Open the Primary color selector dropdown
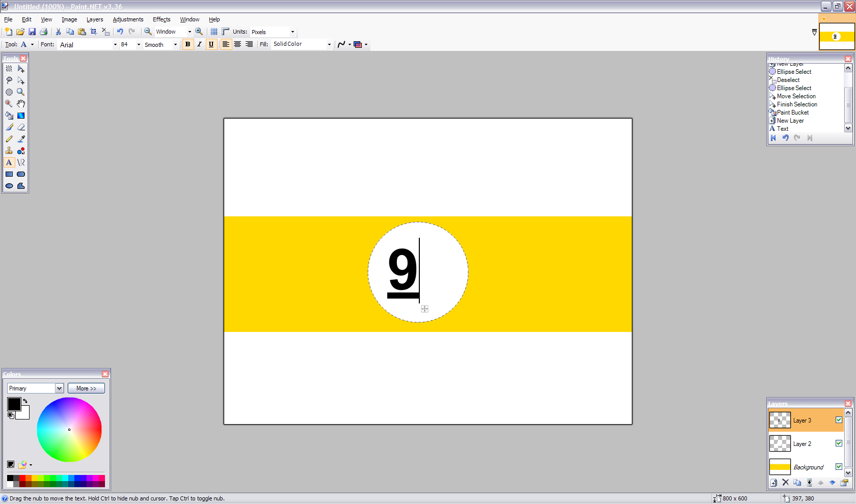Viewport: 856px width, 504px height. tap(59, 388)
